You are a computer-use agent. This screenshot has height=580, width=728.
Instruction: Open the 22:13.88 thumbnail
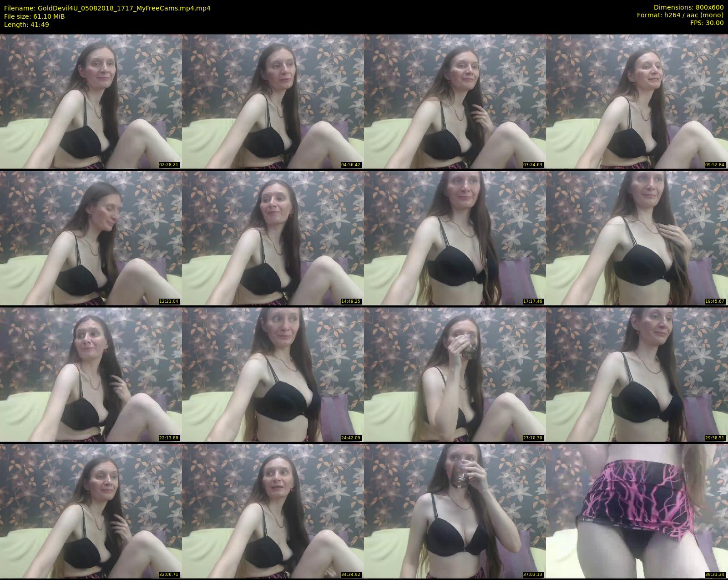pos(91,374)
